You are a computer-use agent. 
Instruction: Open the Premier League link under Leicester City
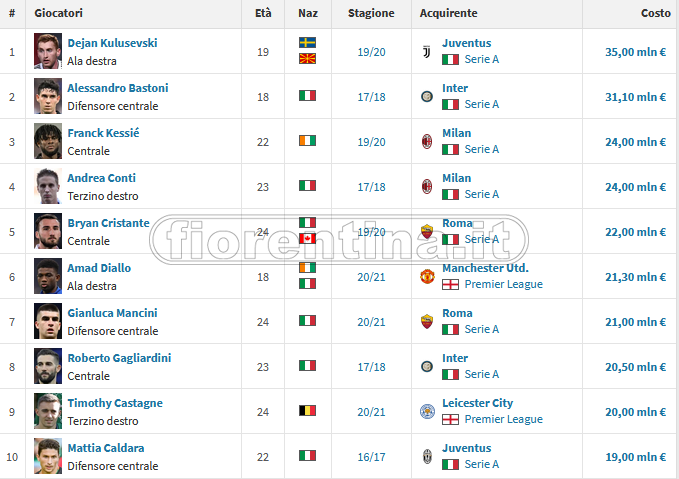click(503, 419)
